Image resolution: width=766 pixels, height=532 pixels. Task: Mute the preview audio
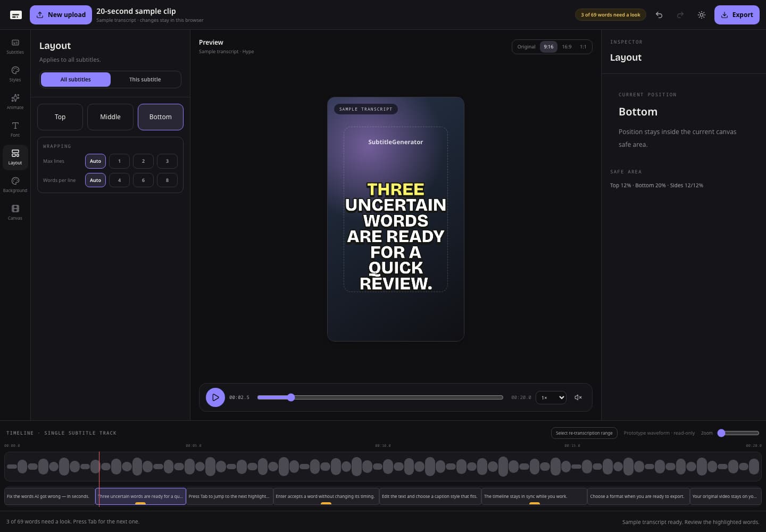tap(578, 397)
